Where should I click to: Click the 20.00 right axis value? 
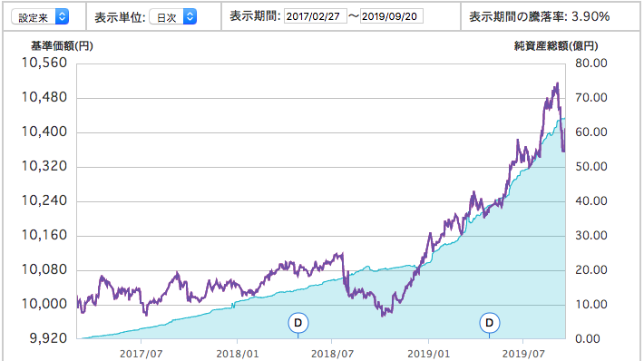591,269
